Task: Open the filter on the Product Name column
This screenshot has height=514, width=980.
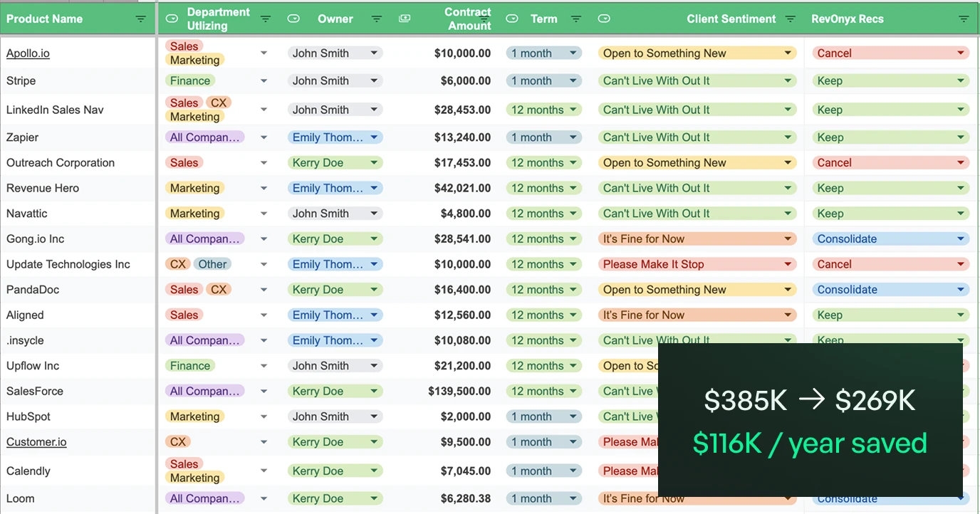Action: click(141, 19)
